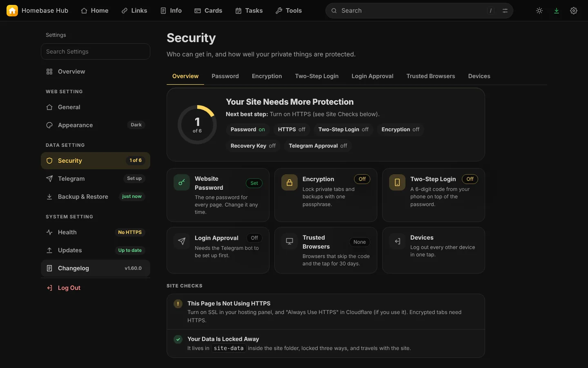
Task: Click the 1 of 6 progress ring
Action: point(197,125)
